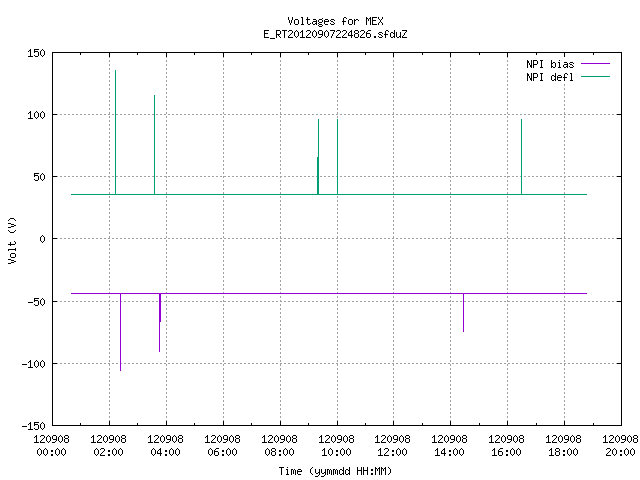The height and width of the screenshot is (480, 640).
Task: Click the x-axis tick label 10:00
Action: [x=336, y=452]
